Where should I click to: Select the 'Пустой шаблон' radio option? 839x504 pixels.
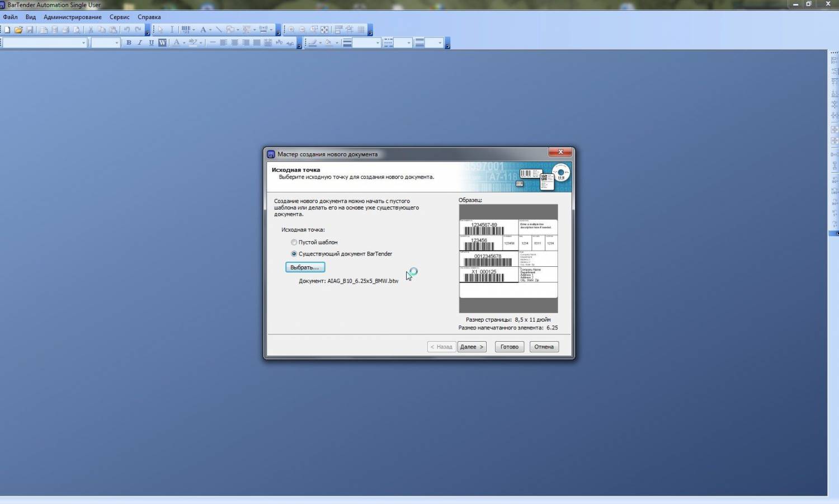(294, 242)
